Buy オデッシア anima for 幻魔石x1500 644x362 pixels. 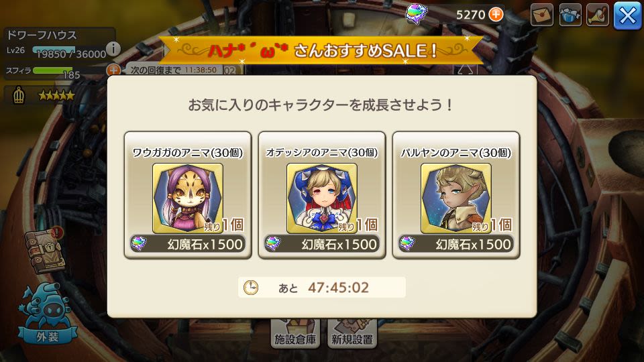pos(323,244)
